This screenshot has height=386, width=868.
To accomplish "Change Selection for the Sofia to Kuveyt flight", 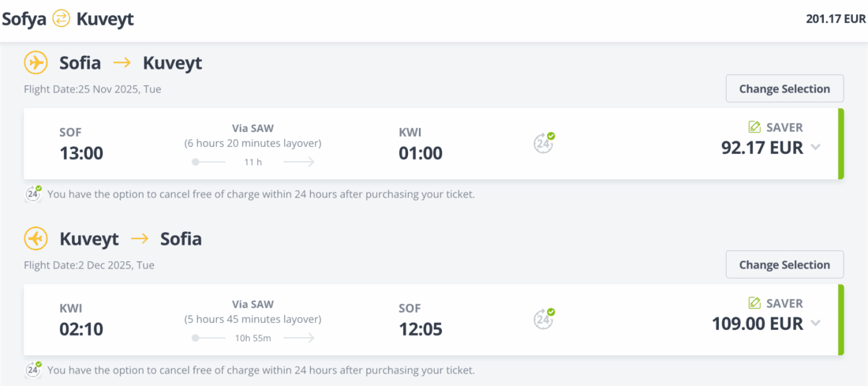I will point(784,89).
